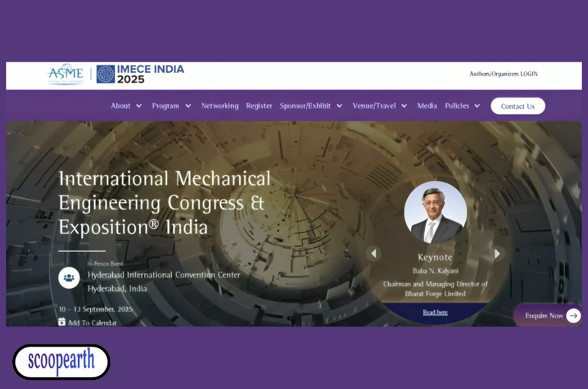
Task: Open the Venue/Travel menu
Action: pyautogui.click(x=374, y=106)
